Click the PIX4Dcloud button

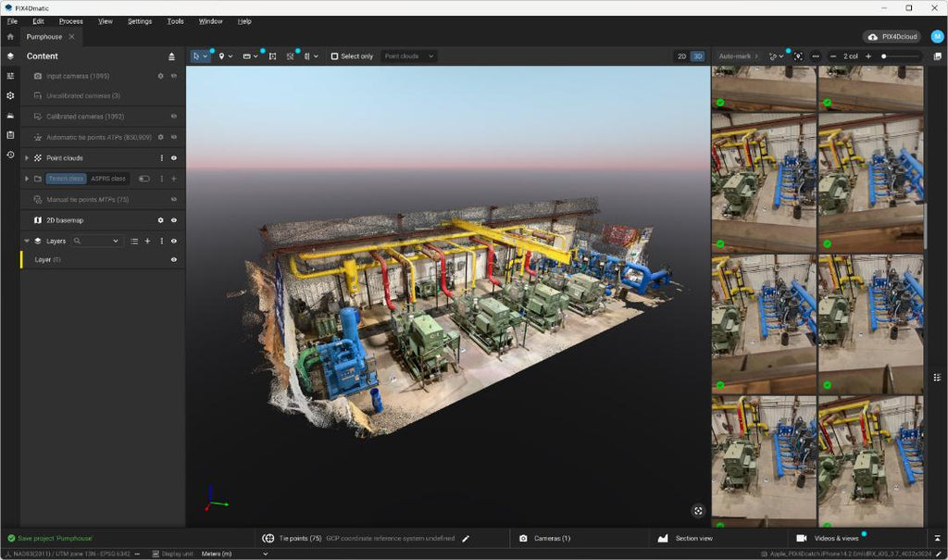click(892, 37)
